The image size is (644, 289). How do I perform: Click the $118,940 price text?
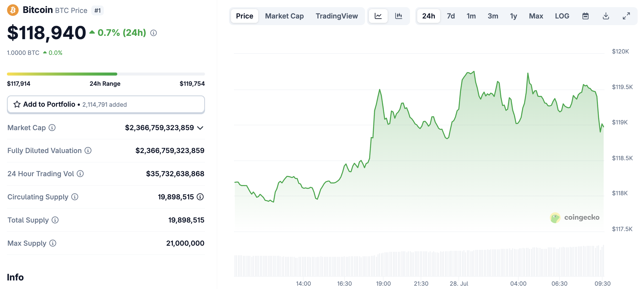click(x=47, y=33)
